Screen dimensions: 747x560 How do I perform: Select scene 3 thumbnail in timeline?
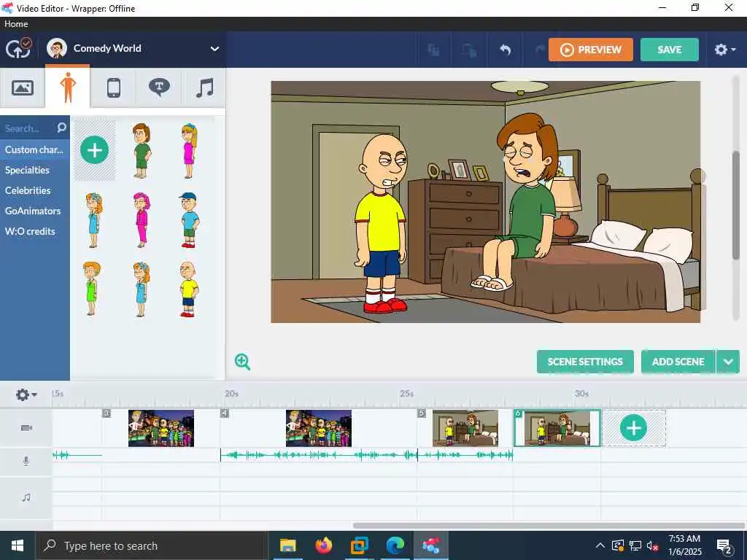click(161, 428)
